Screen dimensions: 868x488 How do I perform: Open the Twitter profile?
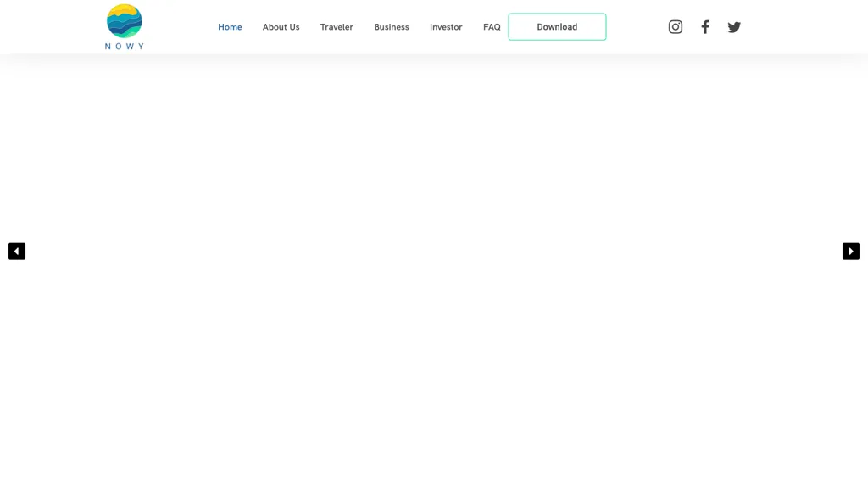733,26
